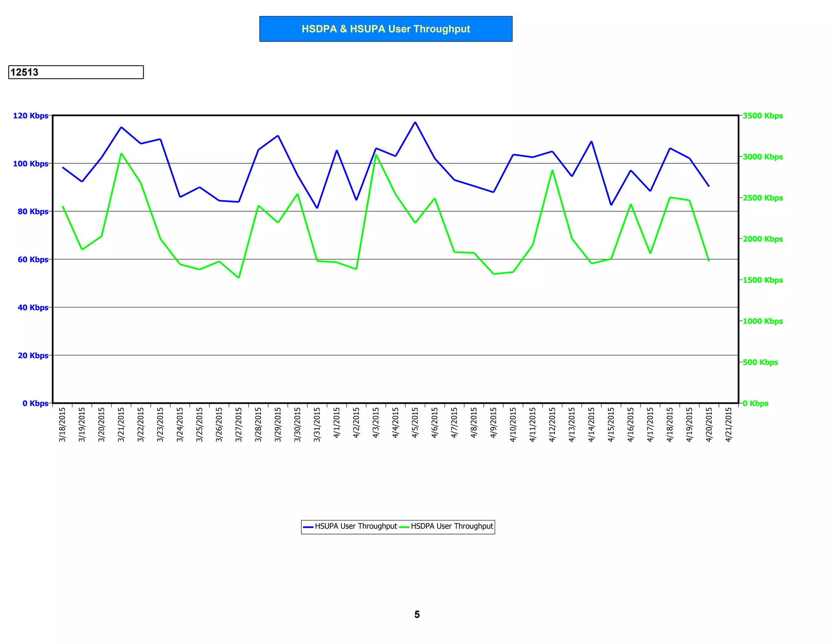The height and width of the screenshot is (644, 834).
Task: Click the 4/7/2015 date label
Action: coord(454,423)
